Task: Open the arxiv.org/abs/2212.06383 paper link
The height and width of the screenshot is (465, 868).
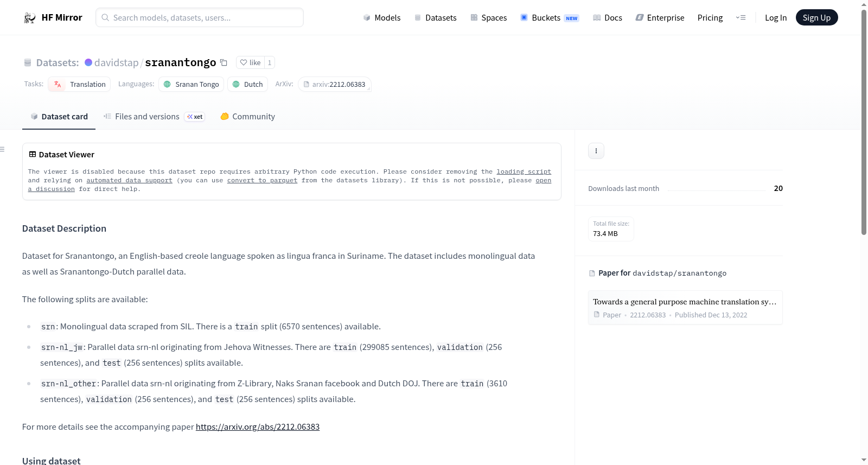Action: tap(258, 426)
